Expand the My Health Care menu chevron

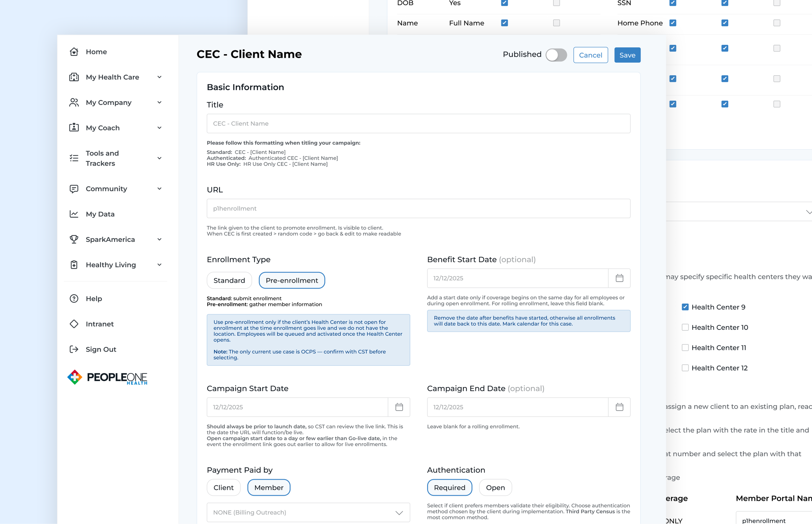[159, 77]
